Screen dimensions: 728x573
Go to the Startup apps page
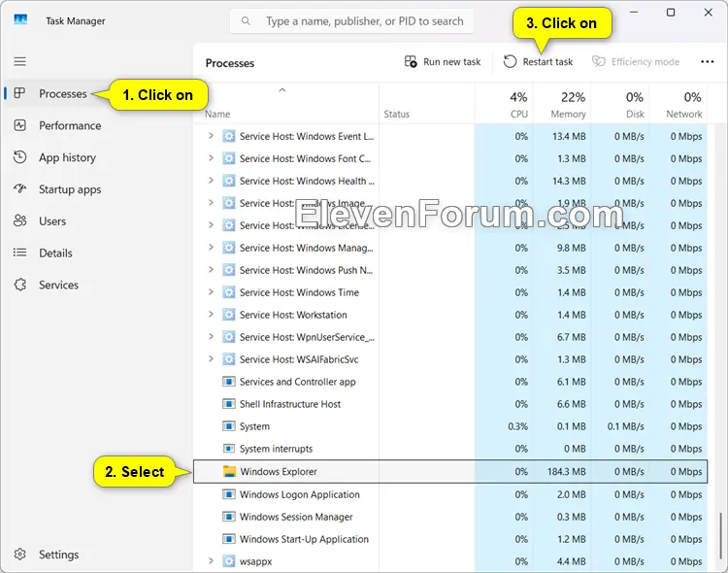(70, 189)
